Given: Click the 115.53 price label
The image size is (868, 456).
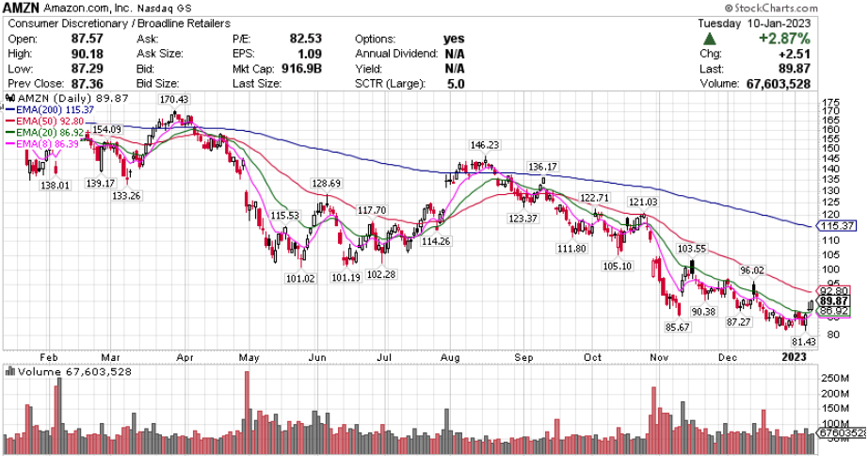Looking at the screenshot, I should 284,216.
